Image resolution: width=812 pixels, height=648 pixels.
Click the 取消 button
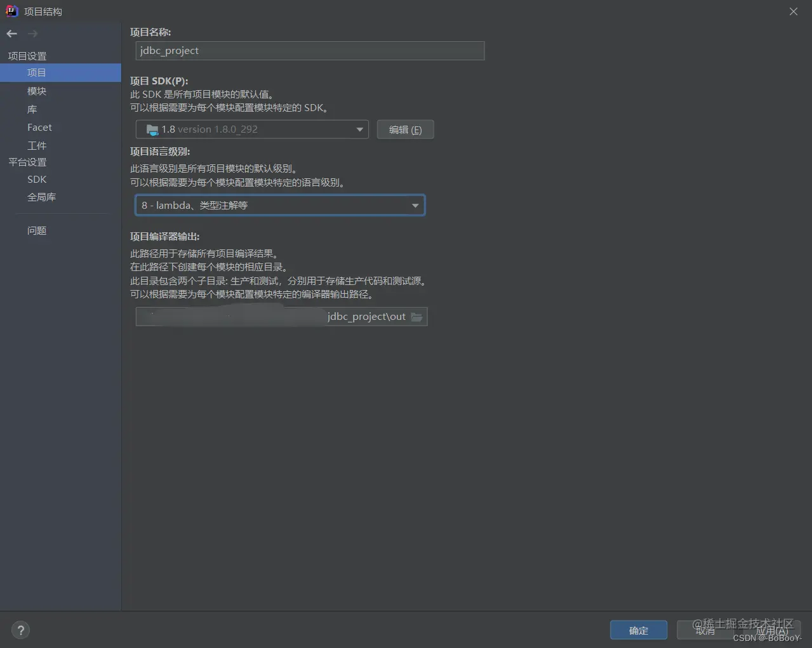tap(705, 630)
